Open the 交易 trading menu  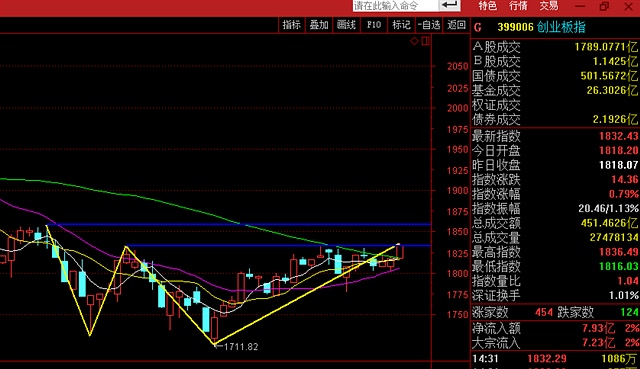pos(549,6)
